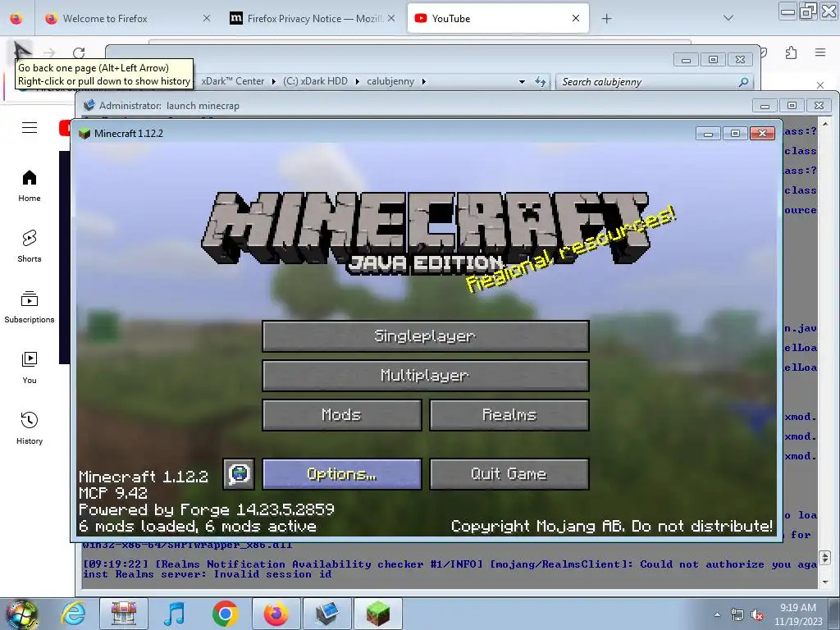Go back one page in Firefox

21,51
